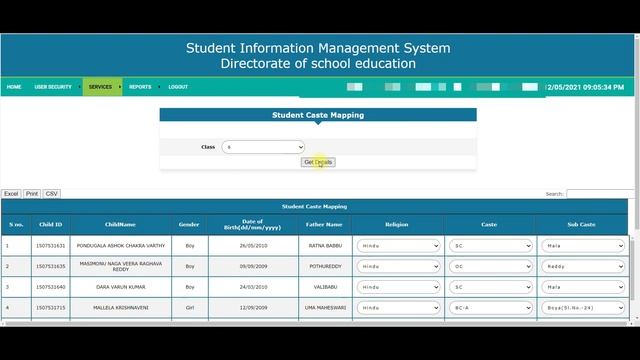Viewport: 640px width, 360px height.
Task: Click the LOGOUT menu item
Action: coord(178,87)
